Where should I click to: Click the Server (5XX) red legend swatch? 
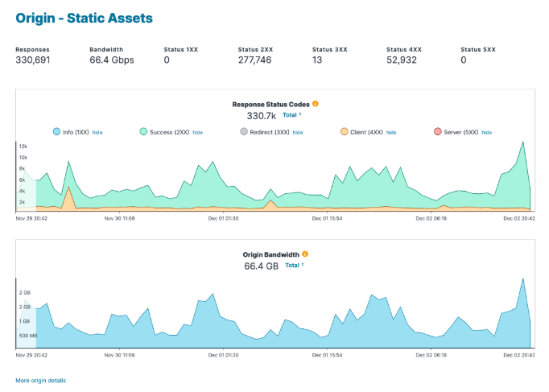click(x=438, y=131)
